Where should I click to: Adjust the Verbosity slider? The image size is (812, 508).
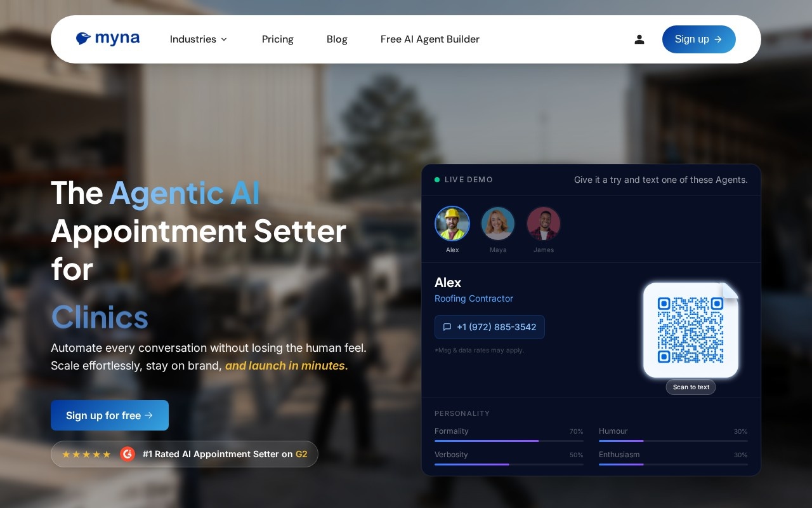point(509,464)
